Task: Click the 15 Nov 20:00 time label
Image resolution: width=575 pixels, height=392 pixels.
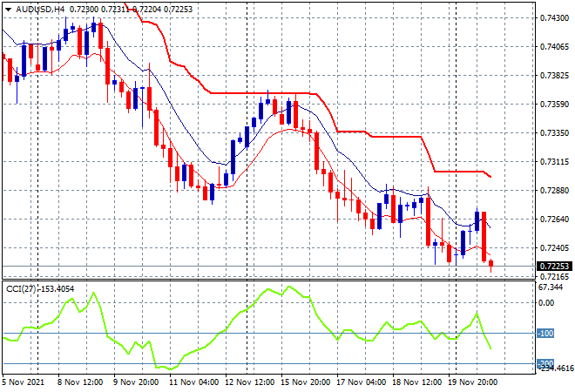Action: (305, 382)
